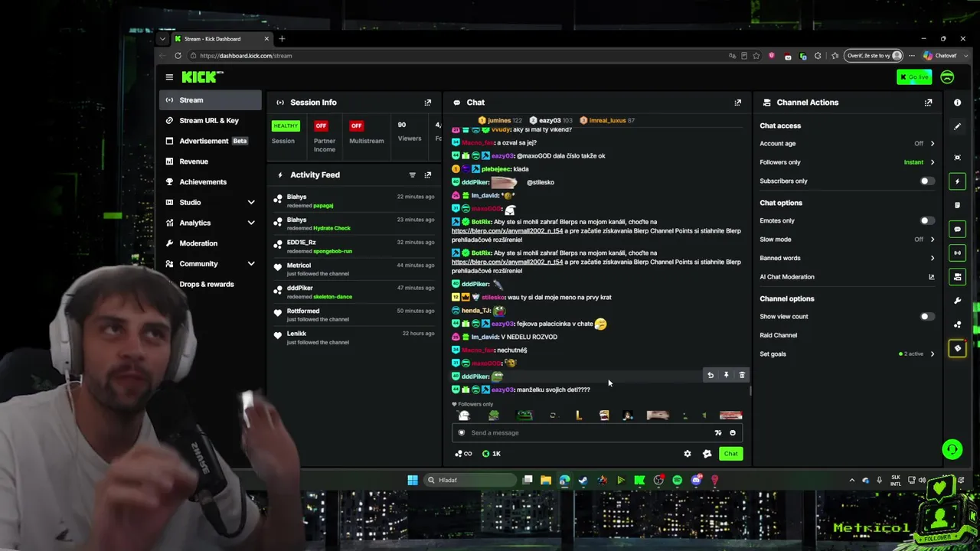Open Stream URL & Key page
This screenshot has width=980, height=551.
coord(211,121)
